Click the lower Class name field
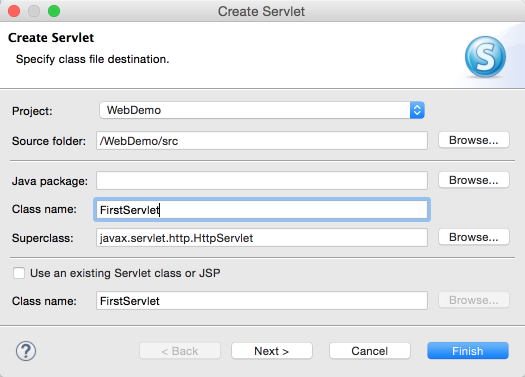This screenshot has width=525, height=377. (x=262, y=301)
